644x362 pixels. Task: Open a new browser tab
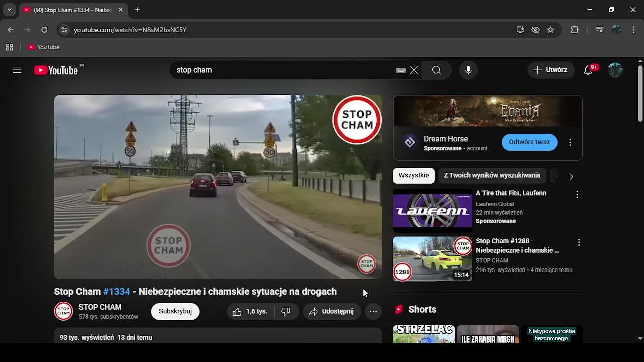[137, 10]
